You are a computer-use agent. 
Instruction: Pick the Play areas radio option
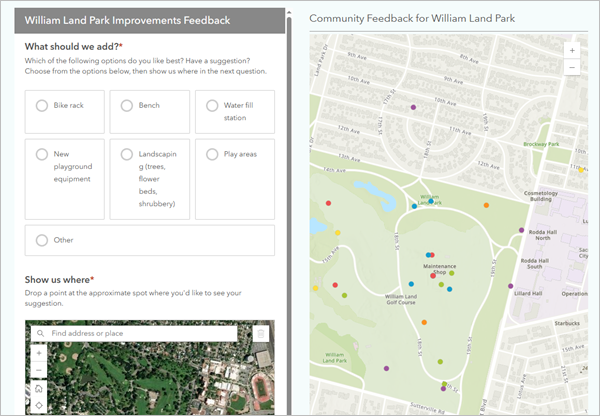tap(212, 154)
